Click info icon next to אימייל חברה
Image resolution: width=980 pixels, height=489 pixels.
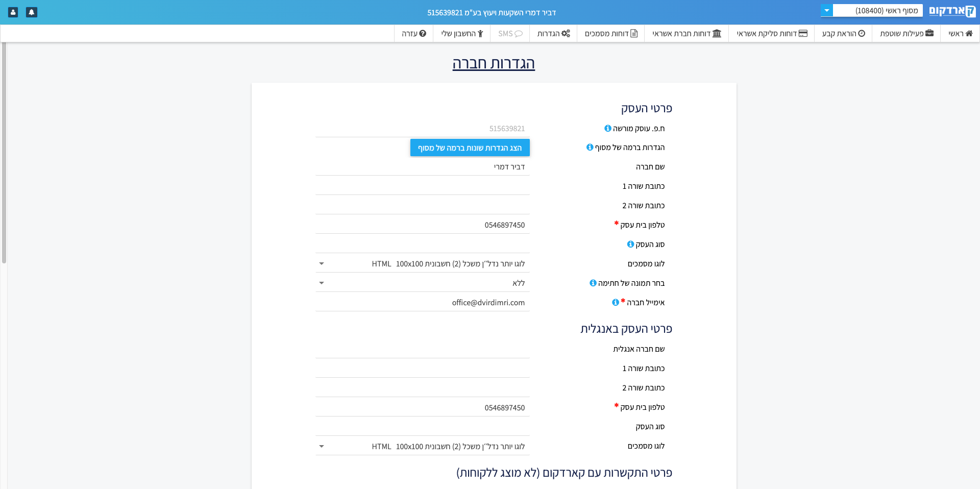(616, 302)
